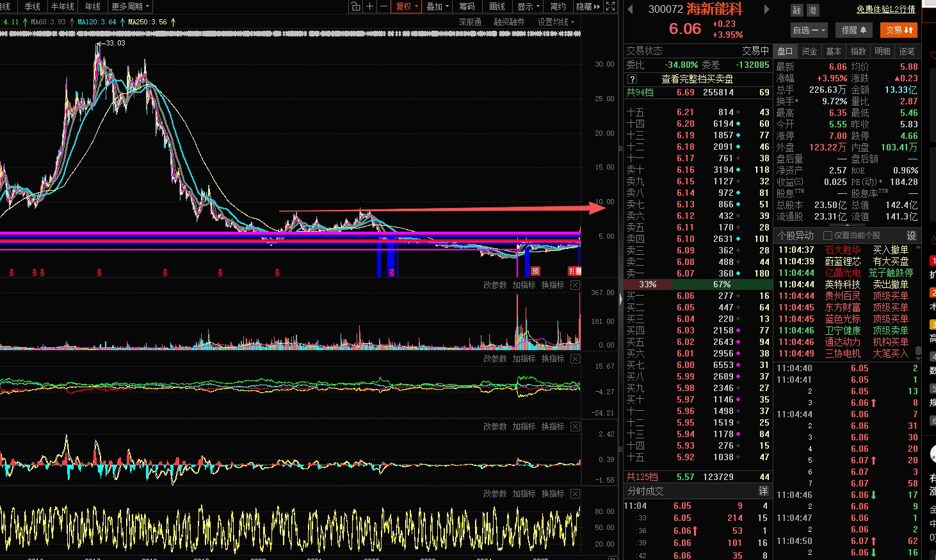936x560 pixels.
Task: Switch to the 盘口 tab
Action: click(785, 51)
